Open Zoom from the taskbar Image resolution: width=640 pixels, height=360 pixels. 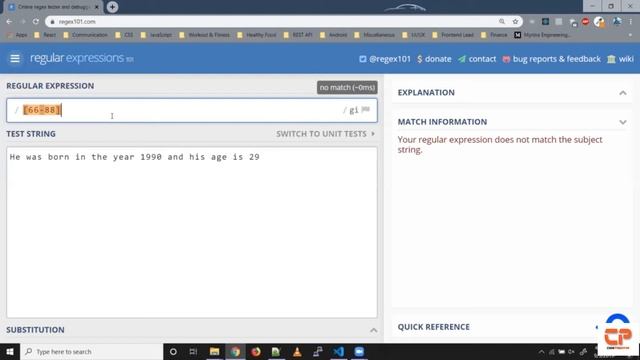tap(359, 351)
